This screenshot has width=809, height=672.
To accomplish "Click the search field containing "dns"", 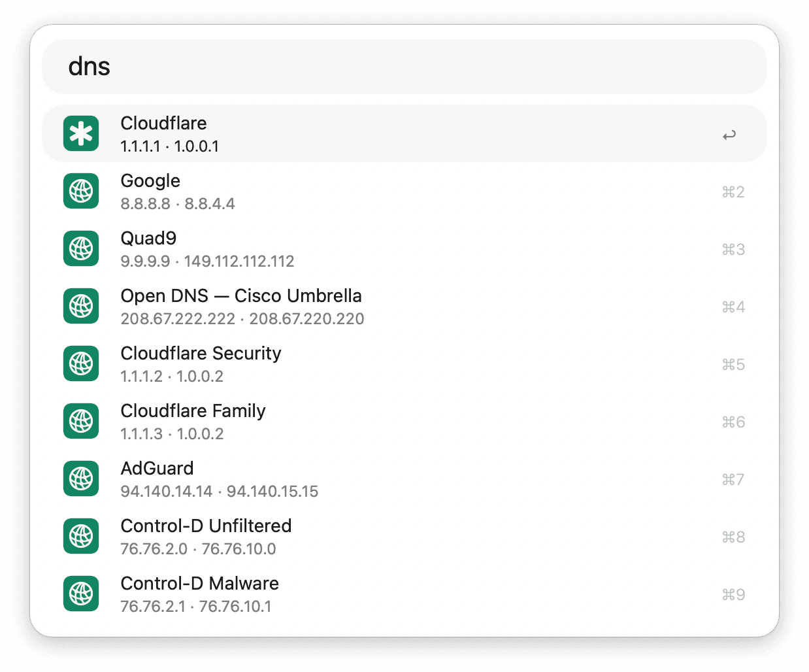I will click(404, 67).
